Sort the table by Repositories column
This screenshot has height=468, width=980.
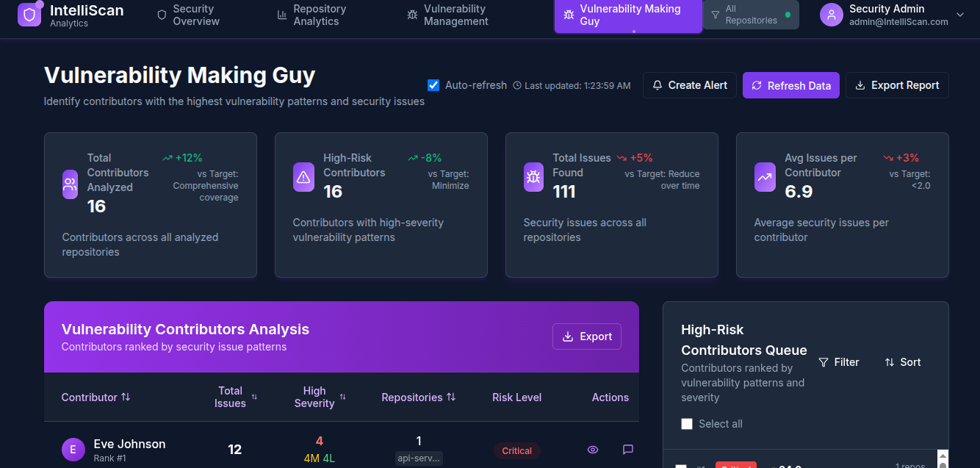pos(419,397)
